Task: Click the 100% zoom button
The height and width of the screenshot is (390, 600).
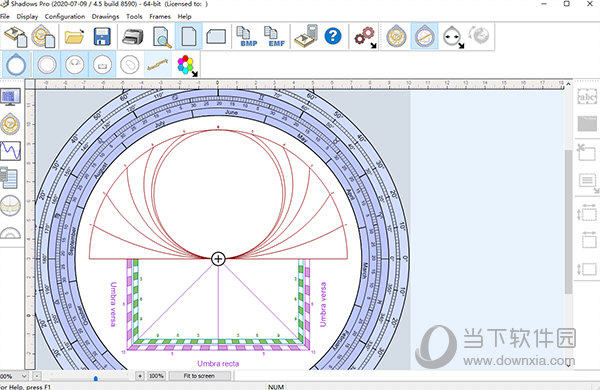Action: (x=156, y=376)
